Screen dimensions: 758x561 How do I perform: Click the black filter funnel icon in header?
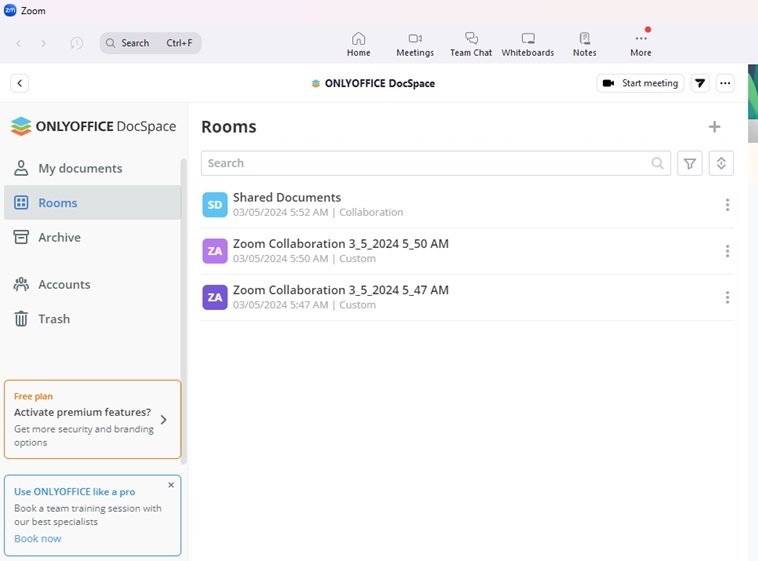point(700,83)
